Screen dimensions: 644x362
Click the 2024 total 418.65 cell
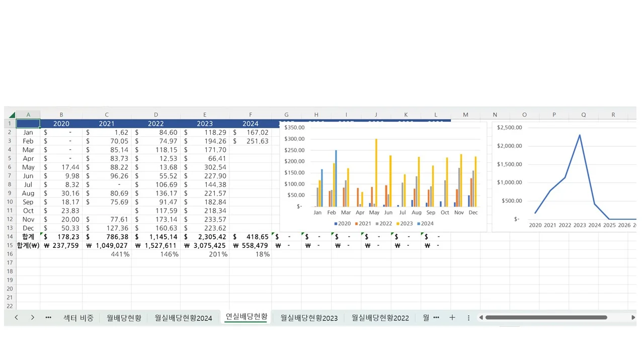[x=251, y=237]
